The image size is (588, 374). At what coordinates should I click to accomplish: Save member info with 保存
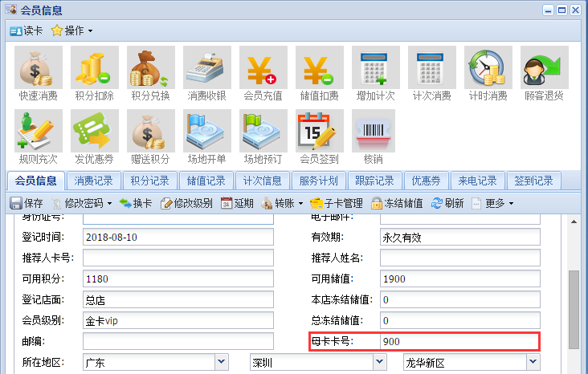[x=27, y=203]
